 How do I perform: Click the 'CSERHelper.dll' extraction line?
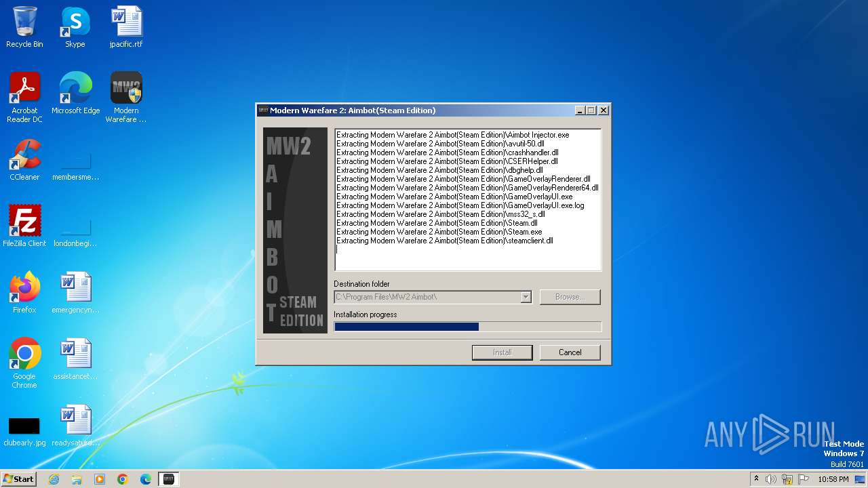tap(447, 161)
